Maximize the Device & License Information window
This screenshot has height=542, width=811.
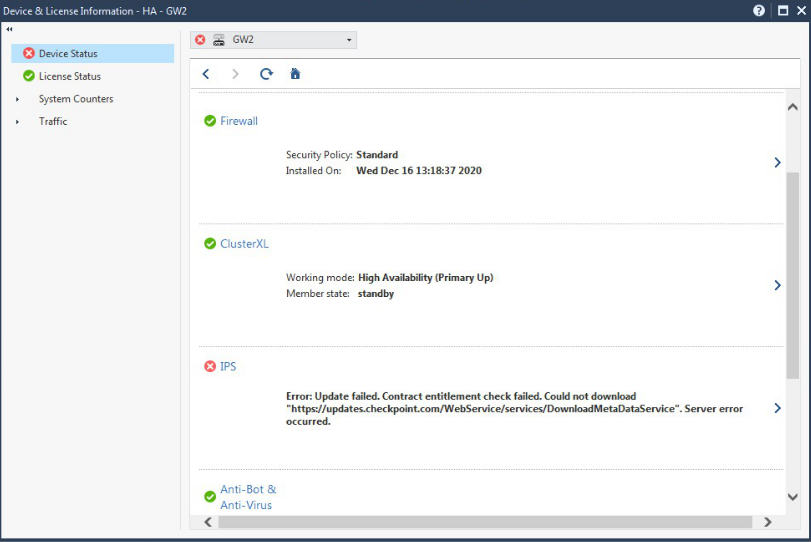(783, 10)
